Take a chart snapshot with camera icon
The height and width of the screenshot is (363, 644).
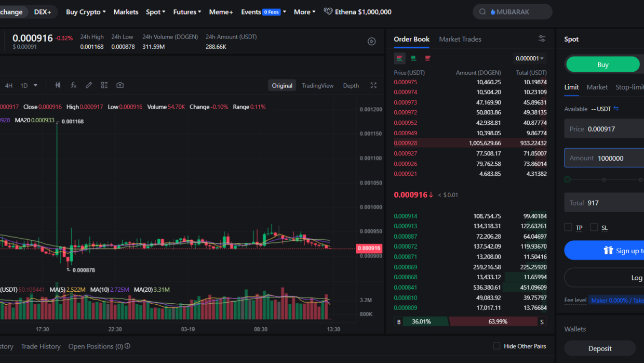click(x=120, y=85)
